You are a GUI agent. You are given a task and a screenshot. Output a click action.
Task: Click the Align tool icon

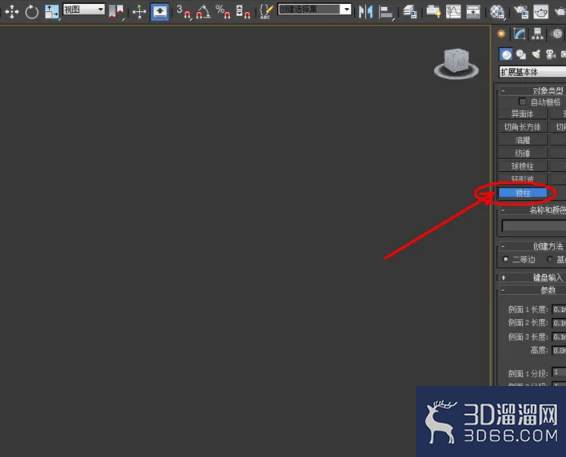(x=386, y=12)
